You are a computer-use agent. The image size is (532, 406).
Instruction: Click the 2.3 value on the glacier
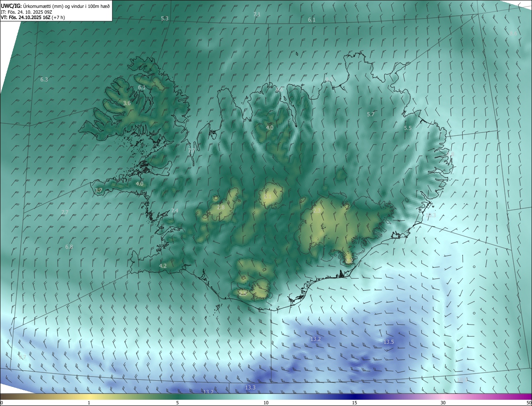click(317, 211)
